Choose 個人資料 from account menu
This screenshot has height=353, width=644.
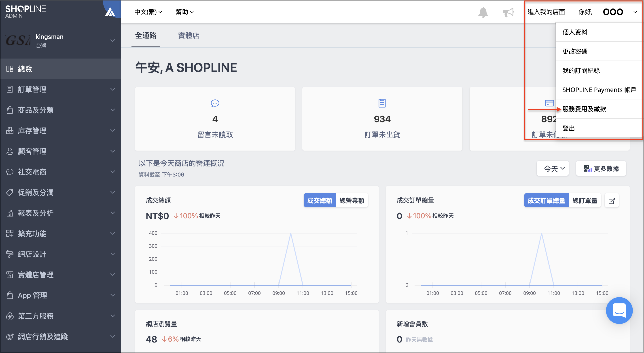pos(599,32)
